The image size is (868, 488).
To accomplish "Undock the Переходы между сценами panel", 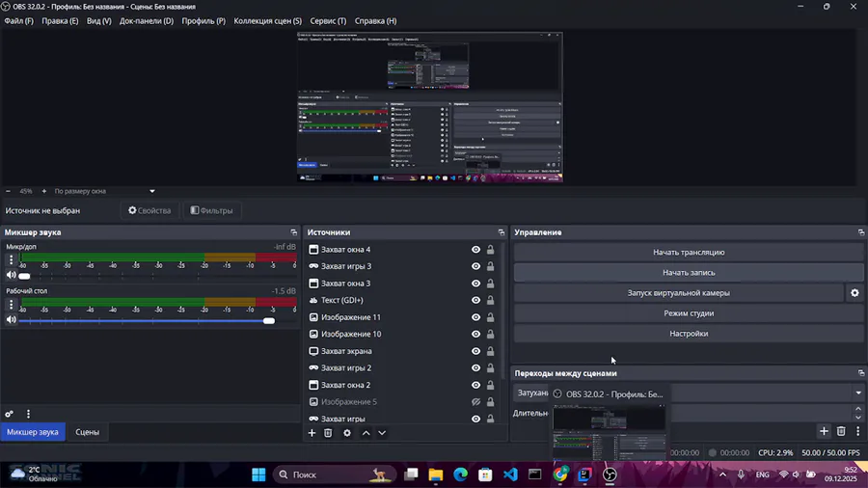I will pyautogui.click(x=861, y=373).
